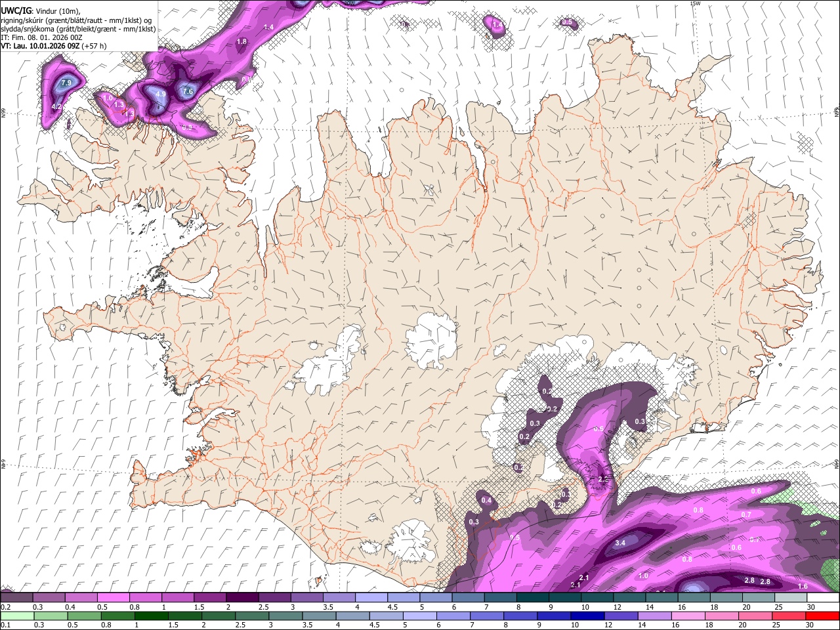Viewport: 840px width, 630px height.
Task: Click the red rain legend swatch after 30
Action: pyautogui.click(x=822, y=616)
